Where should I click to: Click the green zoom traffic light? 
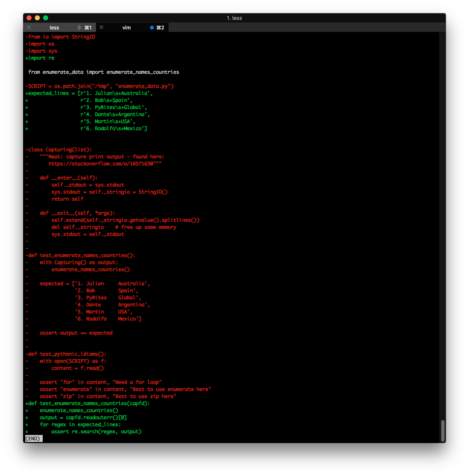(x=46, y=18)
